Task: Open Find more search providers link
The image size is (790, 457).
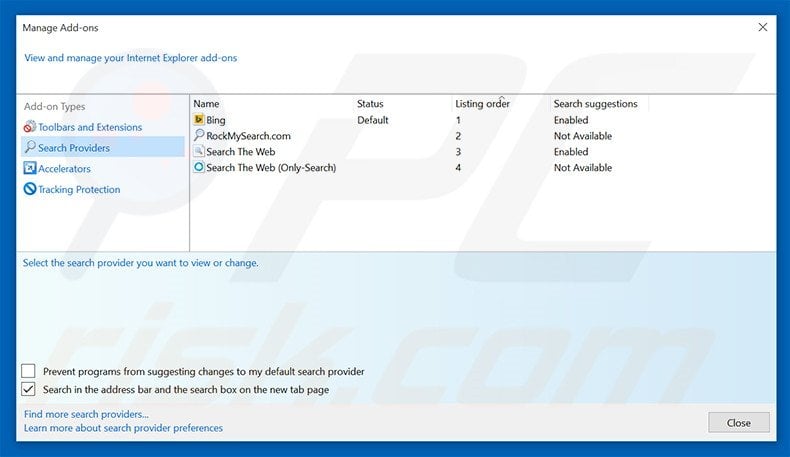Action: coord(86,414)
